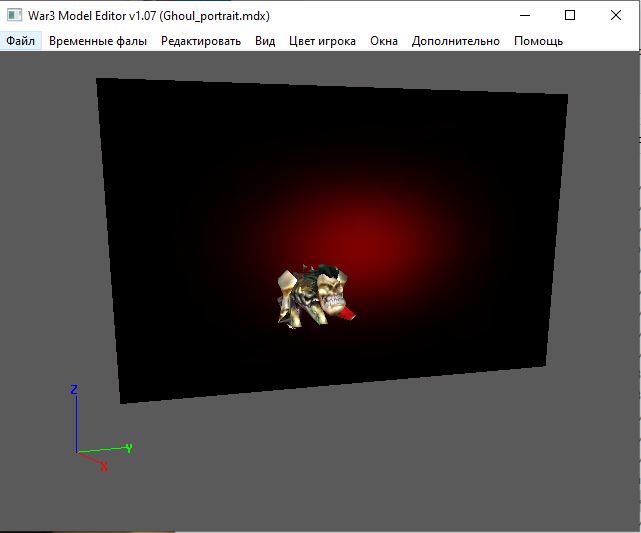This screenshot has height=533, width=641.
Task: Open the Дополнительно menu
Action: click(x=455, y=41)
